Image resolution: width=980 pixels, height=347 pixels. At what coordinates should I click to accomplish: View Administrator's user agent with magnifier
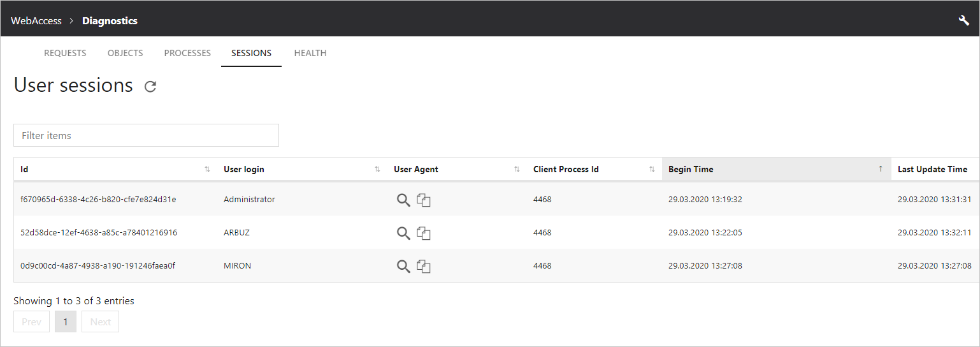pos(403,200)
